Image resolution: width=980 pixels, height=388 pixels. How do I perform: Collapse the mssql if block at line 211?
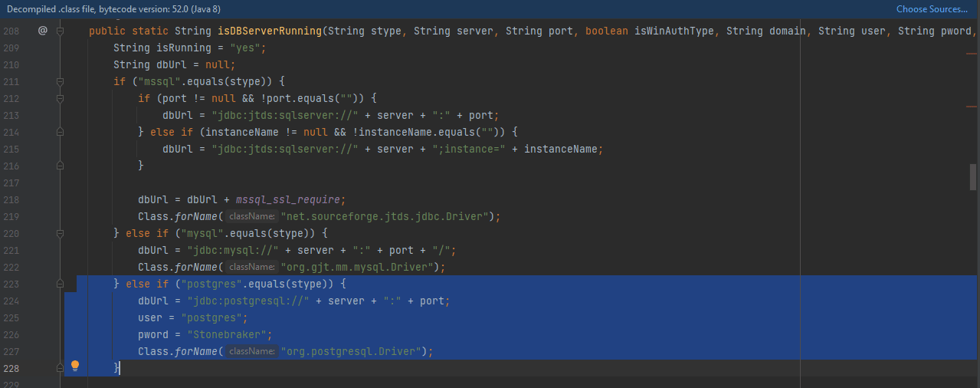tap(60, 82)
